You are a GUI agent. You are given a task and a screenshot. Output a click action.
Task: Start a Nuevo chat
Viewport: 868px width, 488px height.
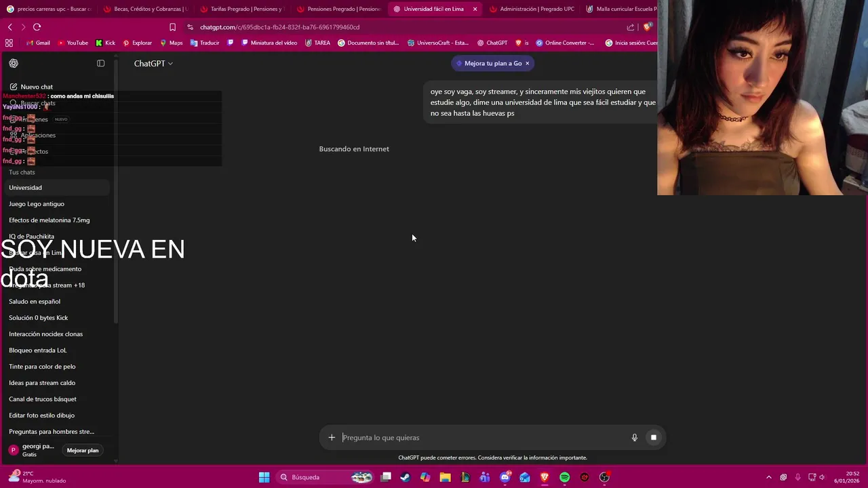tap(37, 87)
